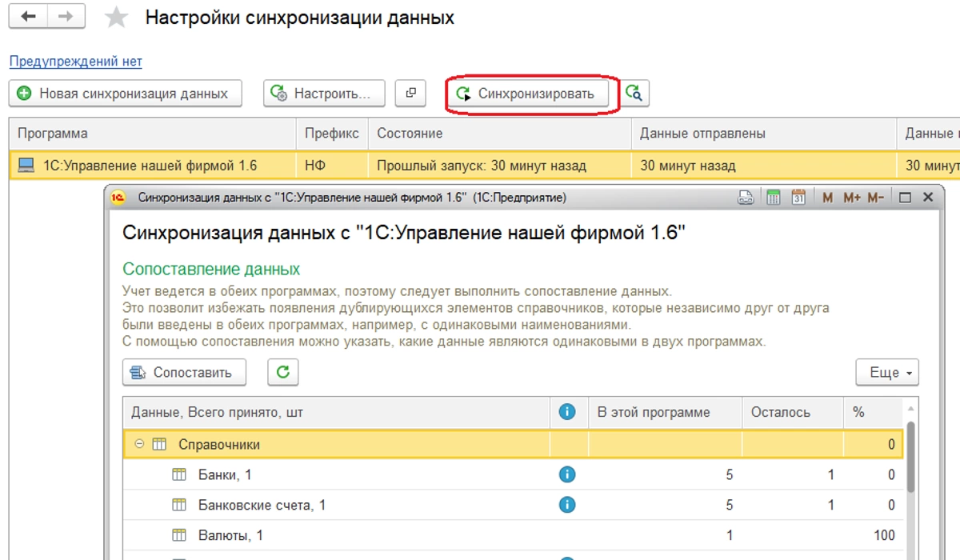Viewport: 960px width, 560px height.
Task: Click the 'Данные отправлены' column header
Action: 764,134
